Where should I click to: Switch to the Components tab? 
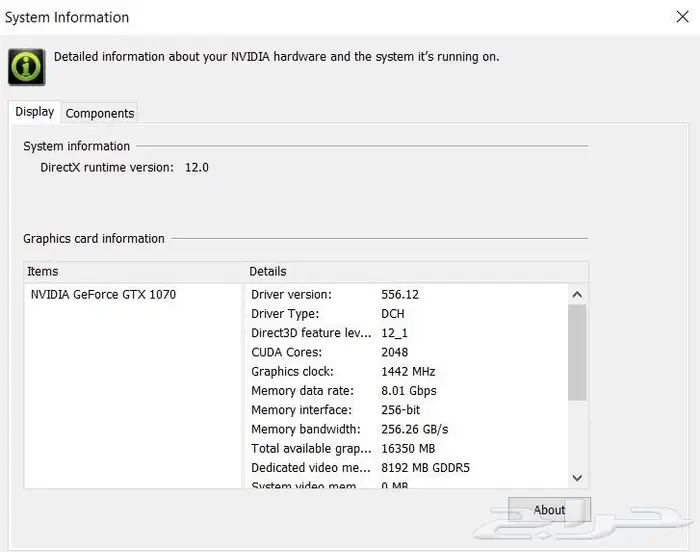point(100,114)
